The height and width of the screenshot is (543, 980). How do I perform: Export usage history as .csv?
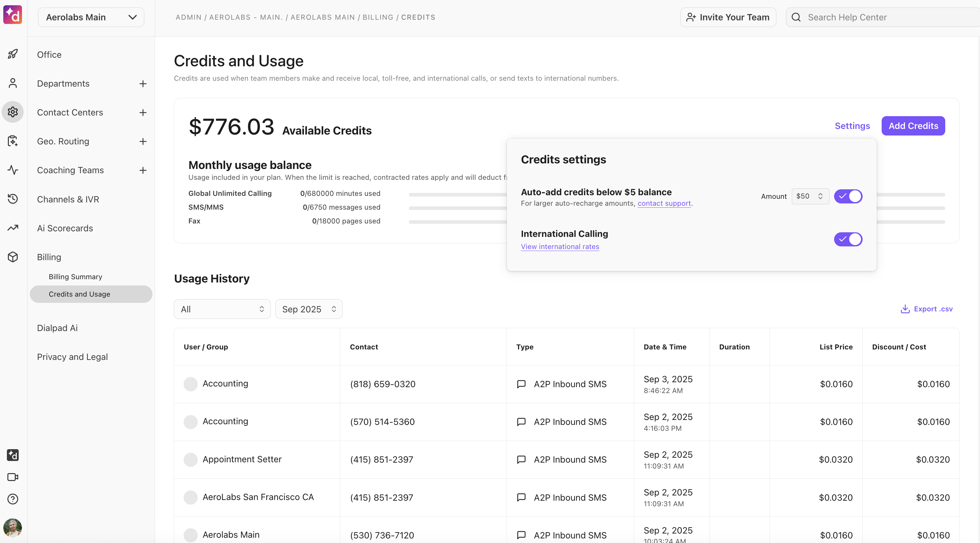[x=926, y=309]
